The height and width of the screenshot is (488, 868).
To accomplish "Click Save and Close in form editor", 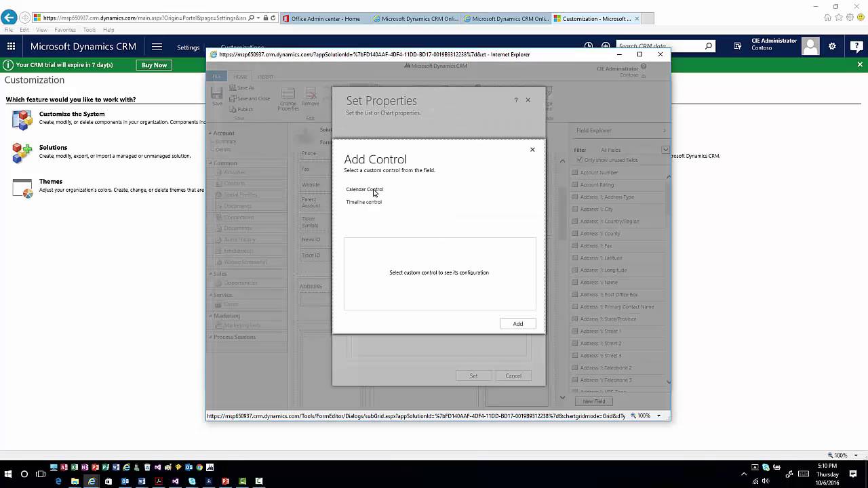I will 249,98.
